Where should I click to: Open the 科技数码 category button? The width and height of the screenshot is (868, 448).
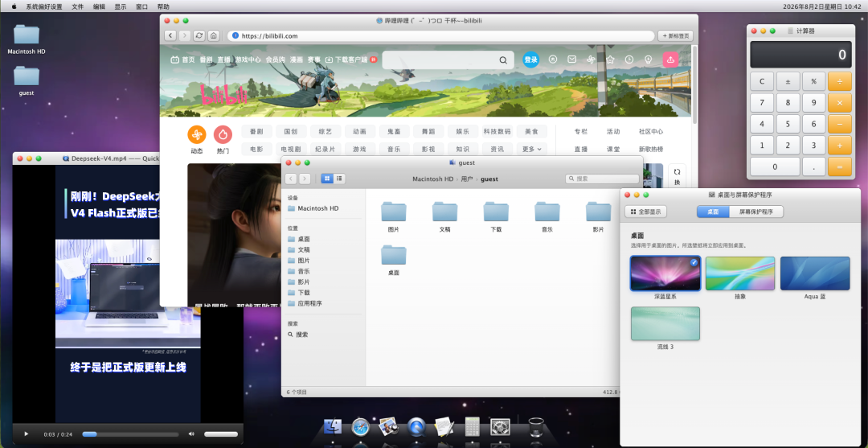tap(497, 132)
